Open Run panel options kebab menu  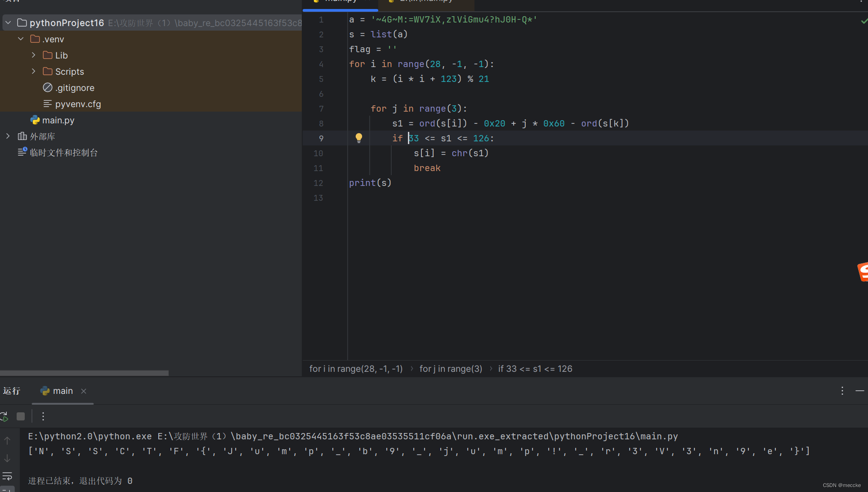842,391
